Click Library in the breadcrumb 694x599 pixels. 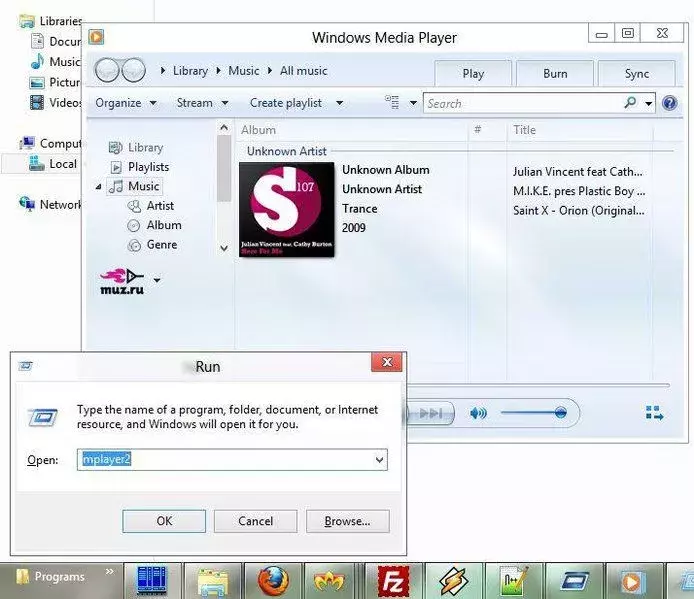[190, 71]
